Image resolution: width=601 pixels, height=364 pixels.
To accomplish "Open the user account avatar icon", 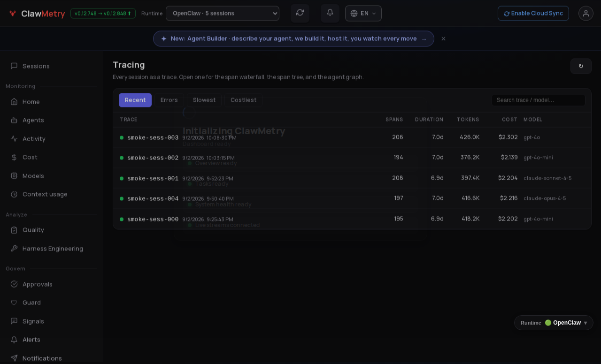I will (x=586, y=13).
